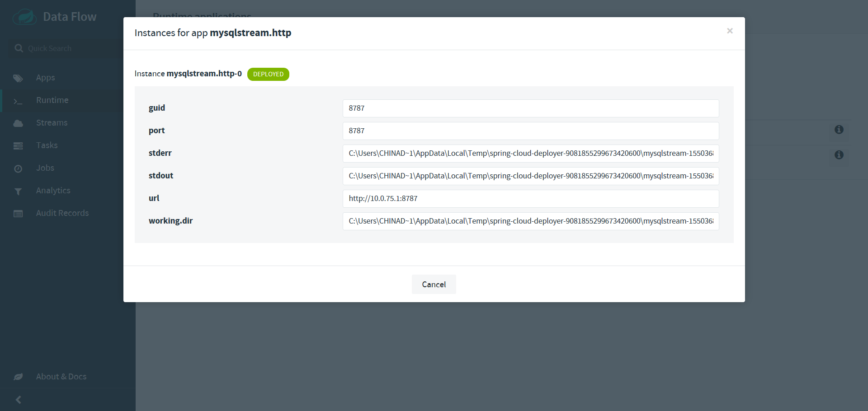
Task: Open the Jobs menu item
Action: tap(45, 168)
